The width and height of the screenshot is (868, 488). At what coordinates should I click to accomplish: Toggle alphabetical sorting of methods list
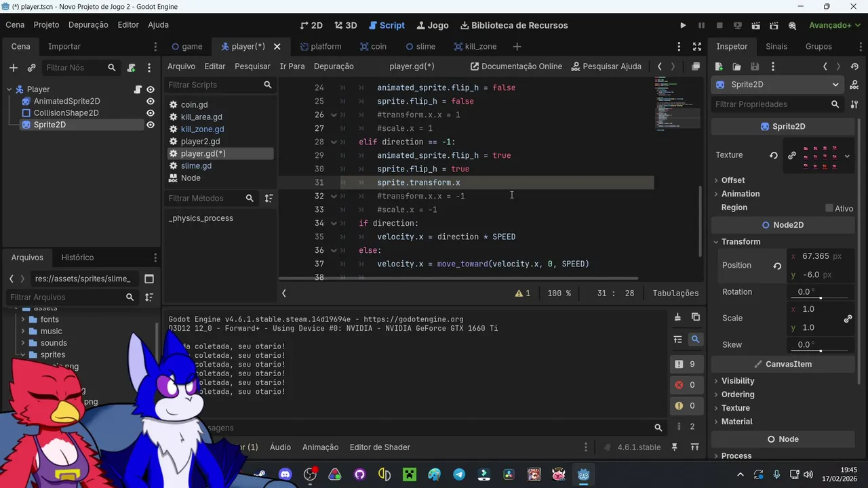[x=269, y=198]
